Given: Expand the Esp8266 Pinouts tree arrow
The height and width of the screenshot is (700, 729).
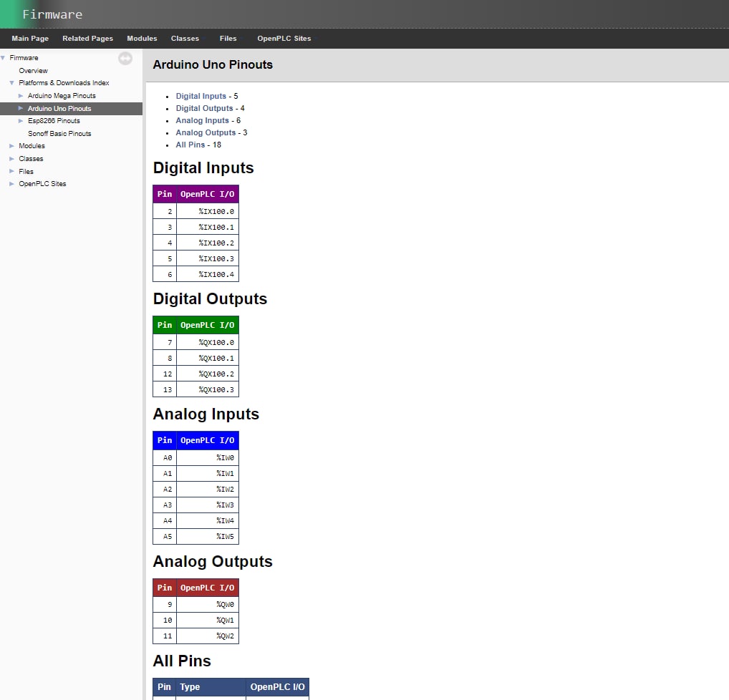Looking at the screenshot, I should [21, 121].
